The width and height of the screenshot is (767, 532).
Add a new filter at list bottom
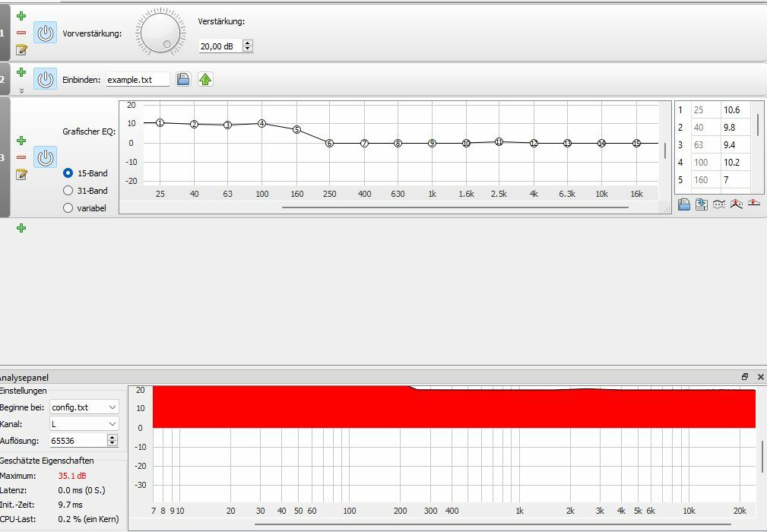click(21, 228)
